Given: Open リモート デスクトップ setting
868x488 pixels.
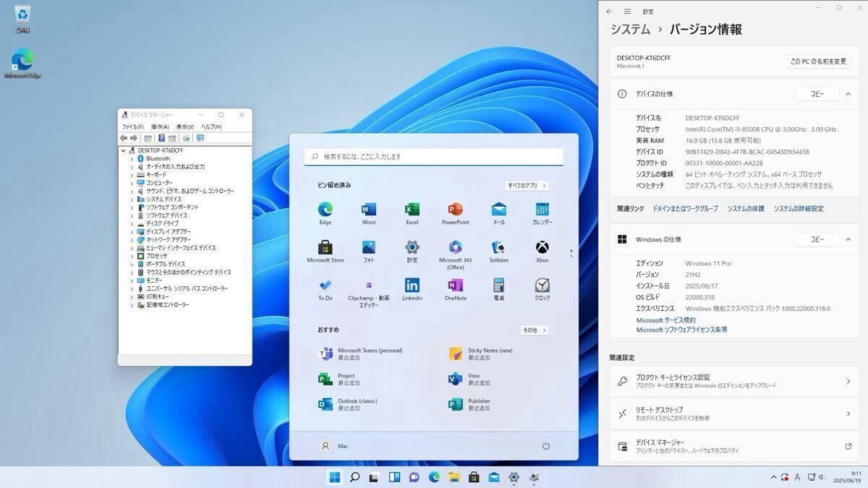Looking at the screenshot, I should click(734, 414).
